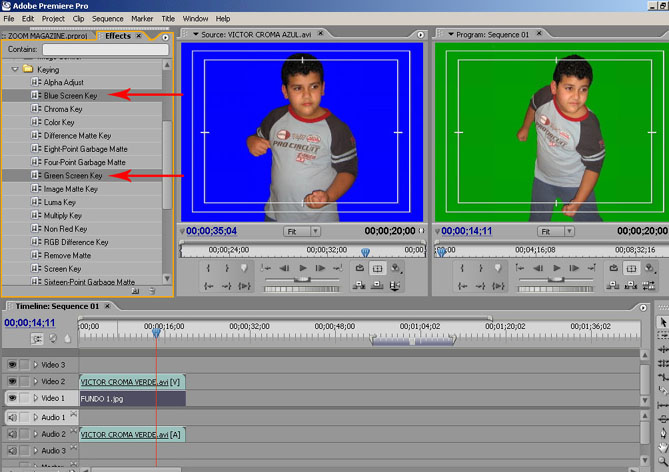Click Safe Margins button in Source monitor

pyautogui.click(x=378, y=268)
